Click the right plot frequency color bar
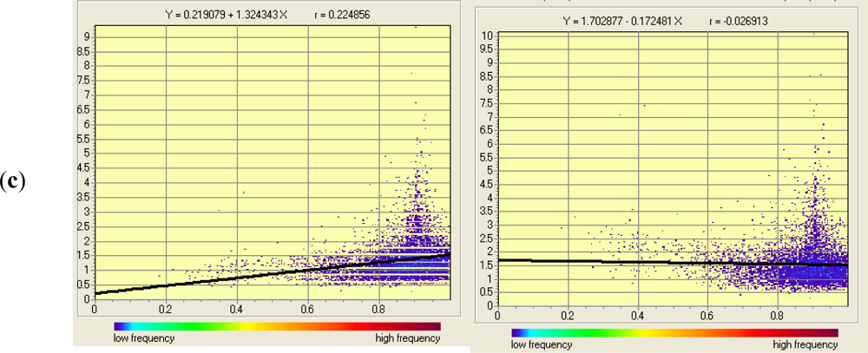Viewport: 868px width, 353px height. point(674,332)
